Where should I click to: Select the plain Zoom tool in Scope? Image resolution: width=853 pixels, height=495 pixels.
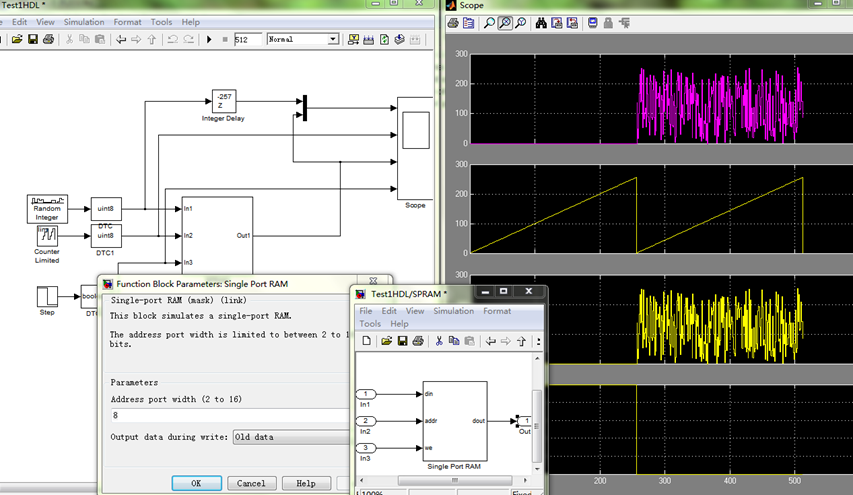pos(490,23)
